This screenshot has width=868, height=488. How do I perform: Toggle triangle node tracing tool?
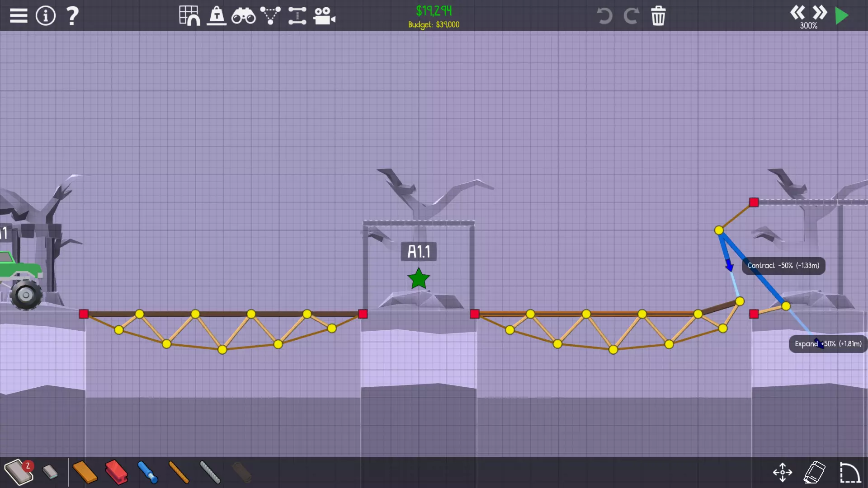point(270,16)
